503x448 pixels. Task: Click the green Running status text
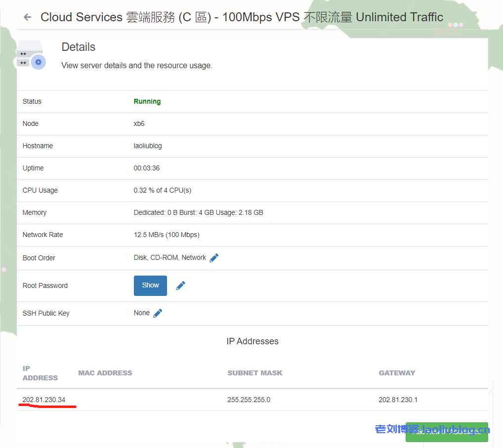(147, 101)
